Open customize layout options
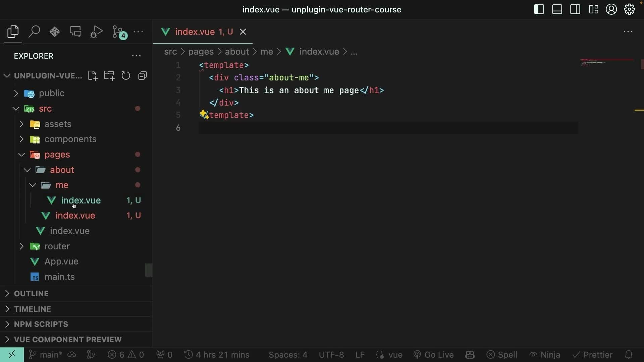Viewport: 644px width, 362px height. coord(593,9)
